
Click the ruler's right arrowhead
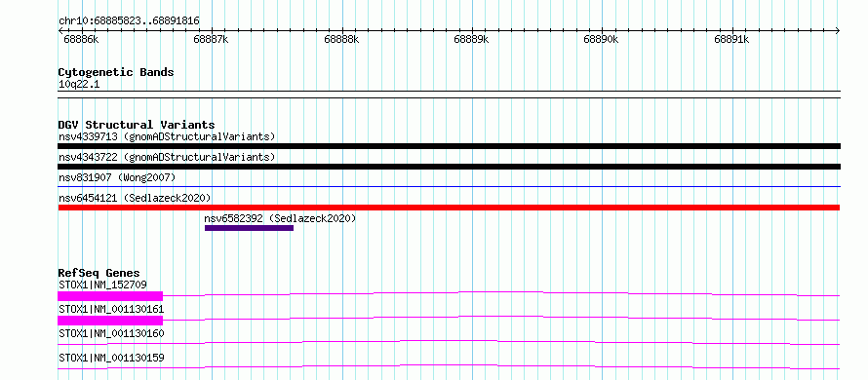(838, 30)
